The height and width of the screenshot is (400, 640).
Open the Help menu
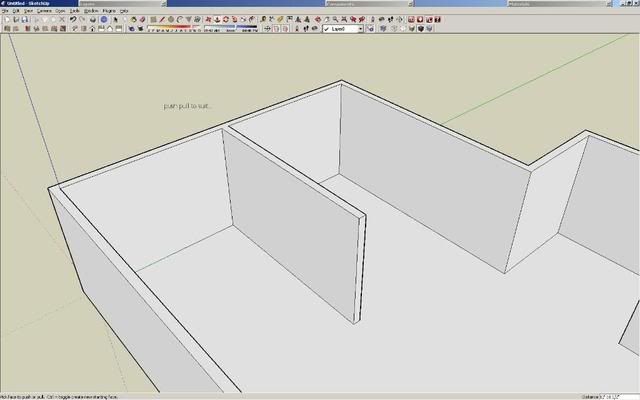click(124, 11)
